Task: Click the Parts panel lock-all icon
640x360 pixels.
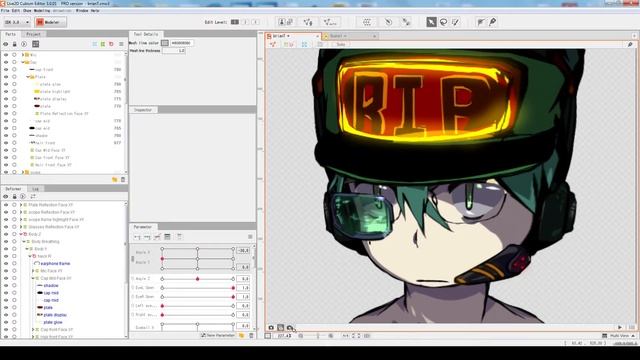Action: [x=15, y=44]
